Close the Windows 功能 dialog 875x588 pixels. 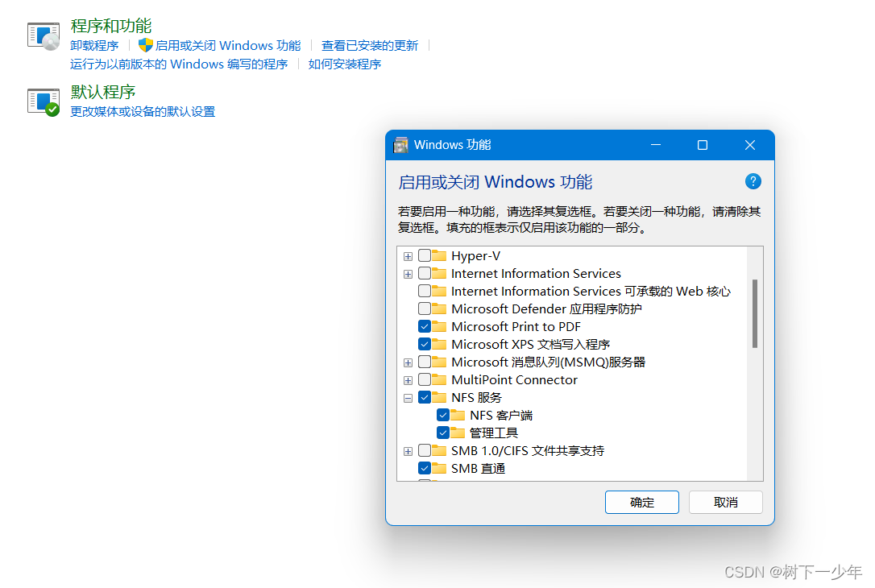pos(750,145)
